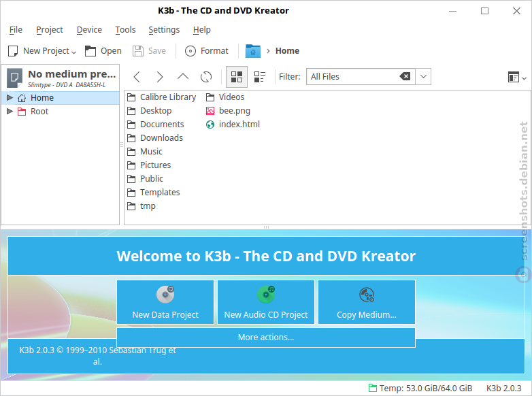Open the File menu
This screenshot has height=396, width=532.
coord(16,30)
